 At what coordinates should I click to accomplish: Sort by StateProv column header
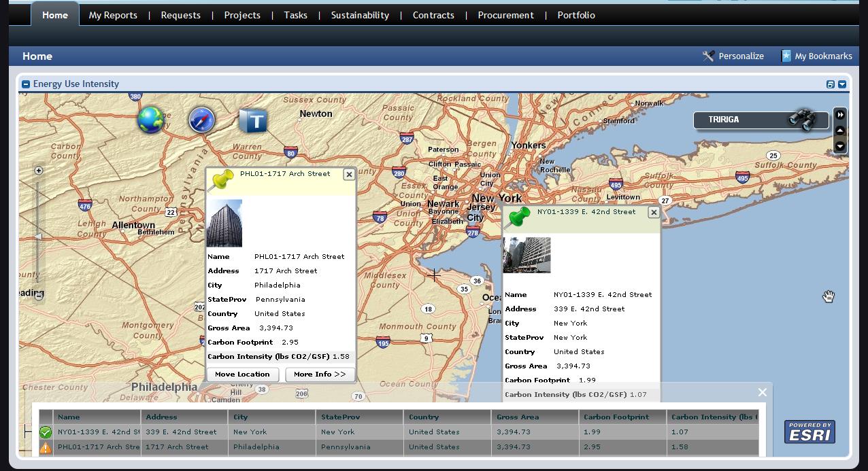pyautogui.click(x=360, y=417)
